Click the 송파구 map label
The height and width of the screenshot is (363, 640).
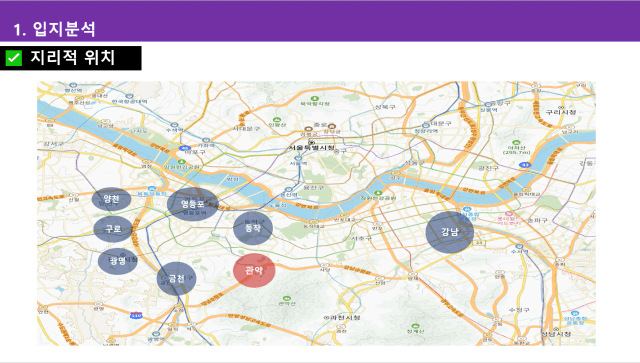pyautogui.click(x=537, y=220)
